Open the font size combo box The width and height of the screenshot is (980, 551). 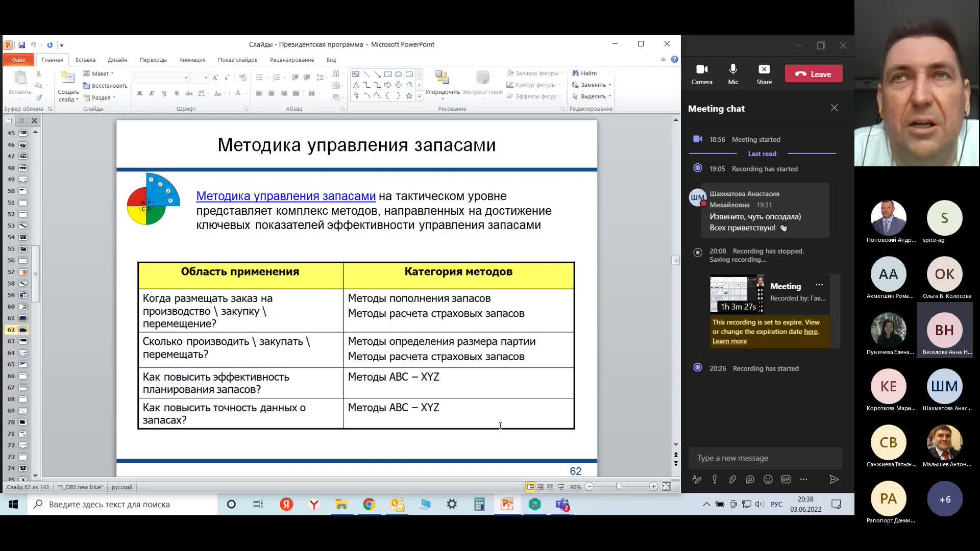pyautogui.click(x=200, y=78)
